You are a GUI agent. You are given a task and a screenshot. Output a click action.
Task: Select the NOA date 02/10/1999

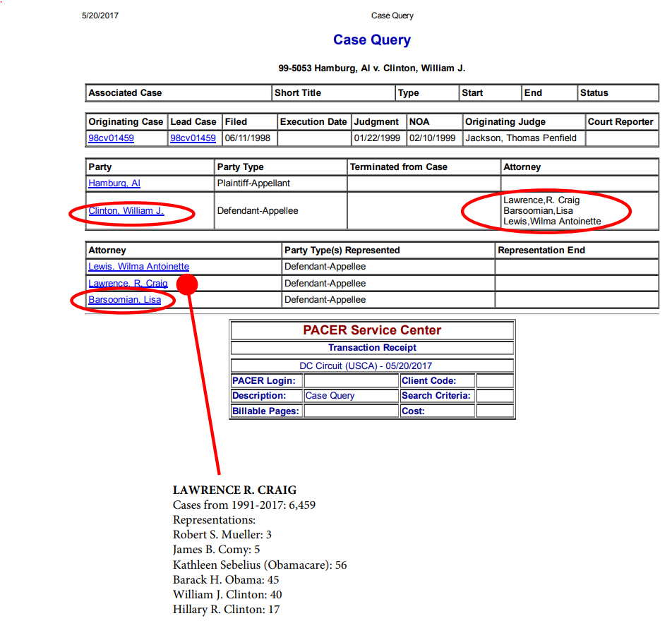(433, 138)
